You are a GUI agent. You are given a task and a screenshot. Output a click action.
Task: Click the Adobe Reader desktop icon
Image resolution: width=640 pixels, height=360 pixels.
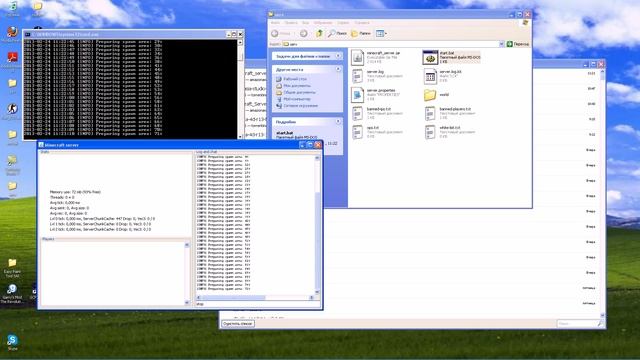pyautogui.click(x=12, y=57)
